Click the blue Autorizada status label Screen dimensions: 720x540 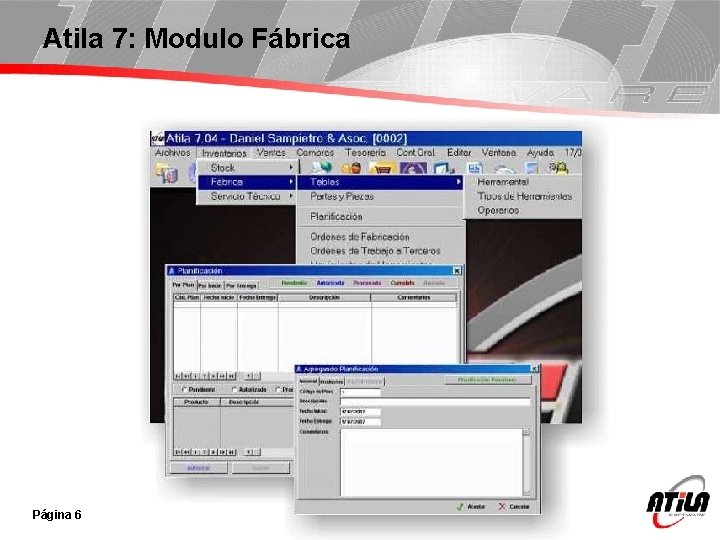(331, 283)
